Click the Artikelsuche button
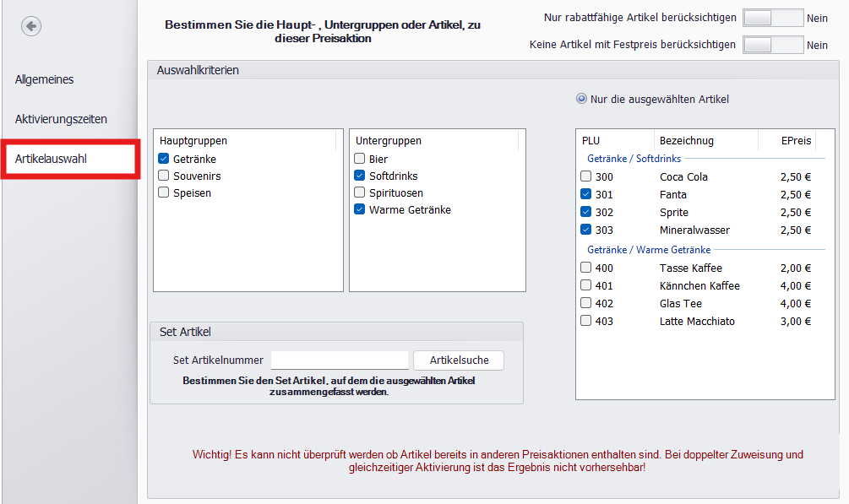The height and width of the screenshot is (504, 849). (x=459, y=360)
